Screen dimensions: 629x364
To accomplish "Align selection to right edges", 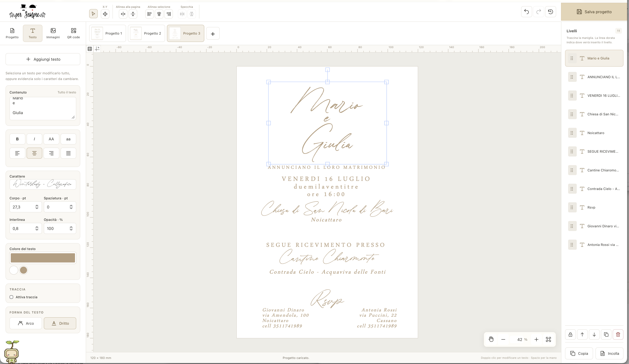I will click(169, 14).
